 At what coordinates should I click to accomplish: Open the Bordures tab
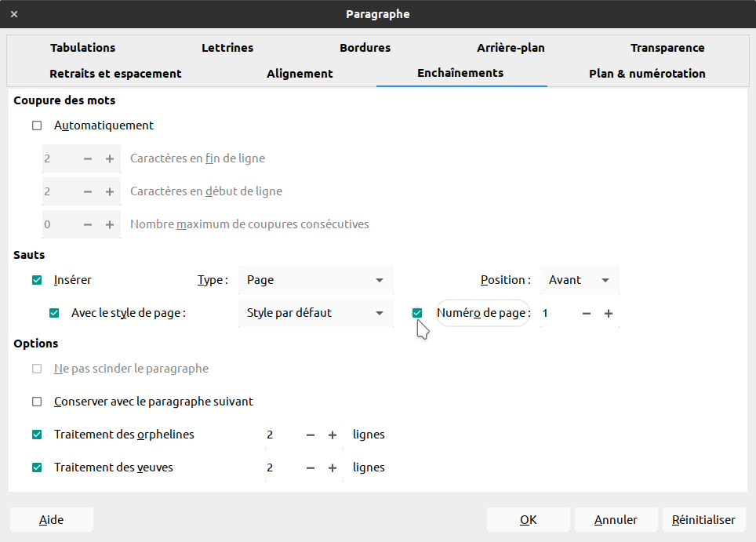[x=365, y=48]
